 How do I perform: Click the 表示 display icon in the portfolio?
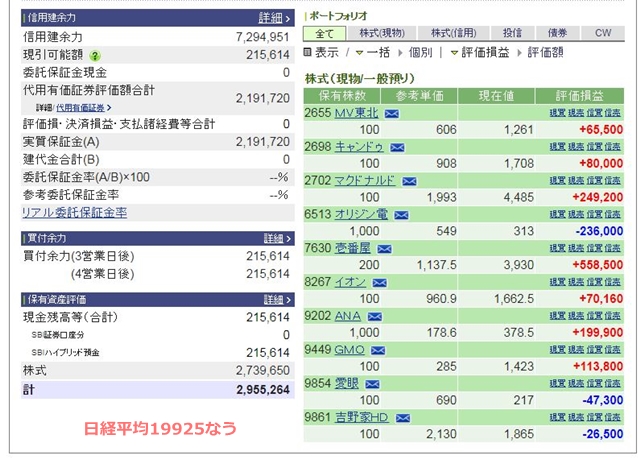tap(307, 52)
